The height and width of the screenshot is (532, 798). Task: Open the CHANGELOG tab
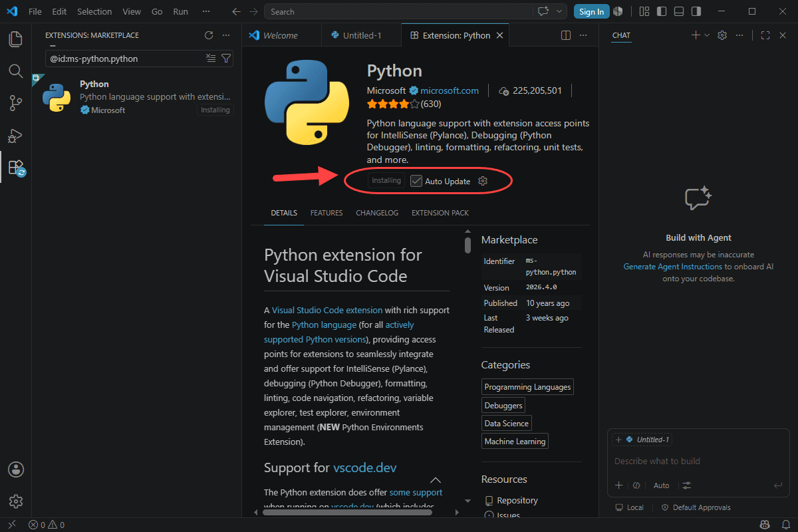pos(377,213)
